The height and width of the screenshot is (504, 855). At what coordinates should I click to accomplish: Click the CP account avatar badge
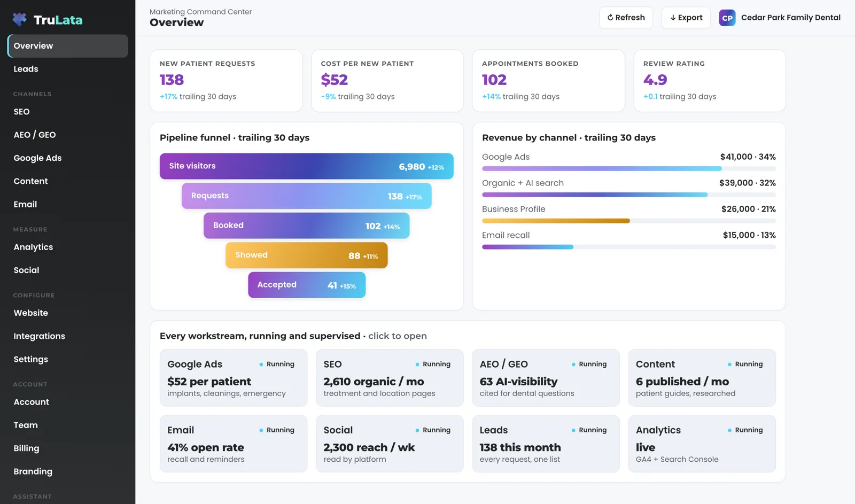tap(727, 18)
